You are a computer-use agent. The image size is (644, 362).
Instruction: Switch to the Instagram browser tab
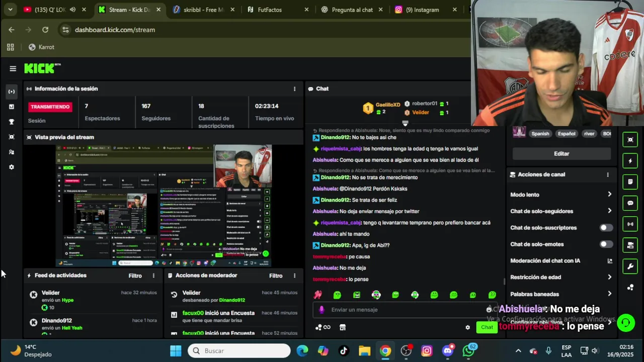[427, 10]
